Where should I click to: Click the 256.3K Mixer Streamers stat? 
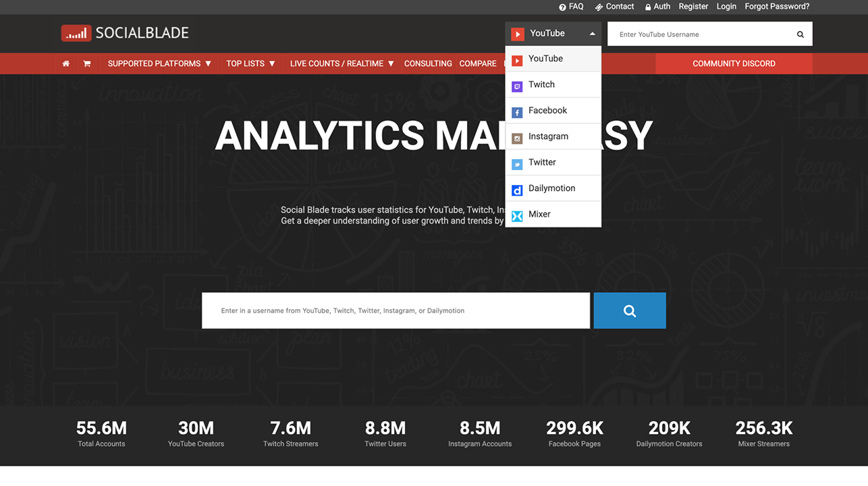[x=764, y=433]
